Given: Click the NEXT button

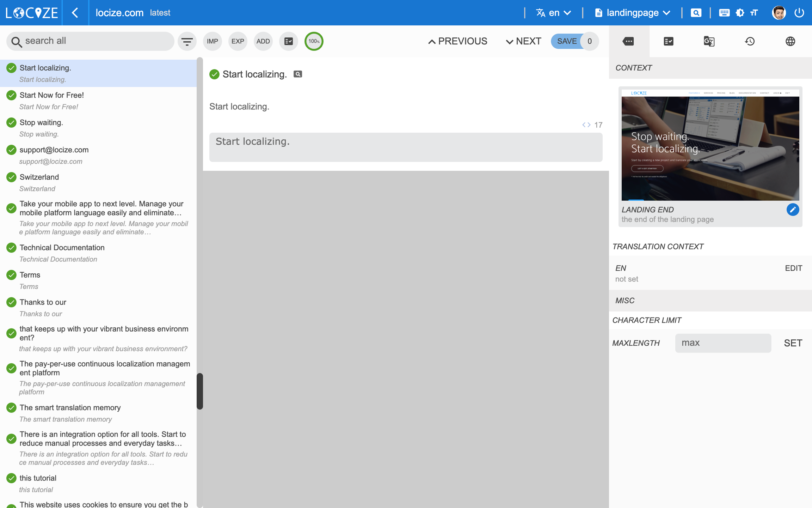Looking at the screenshot, I should (x=523, y=41).
